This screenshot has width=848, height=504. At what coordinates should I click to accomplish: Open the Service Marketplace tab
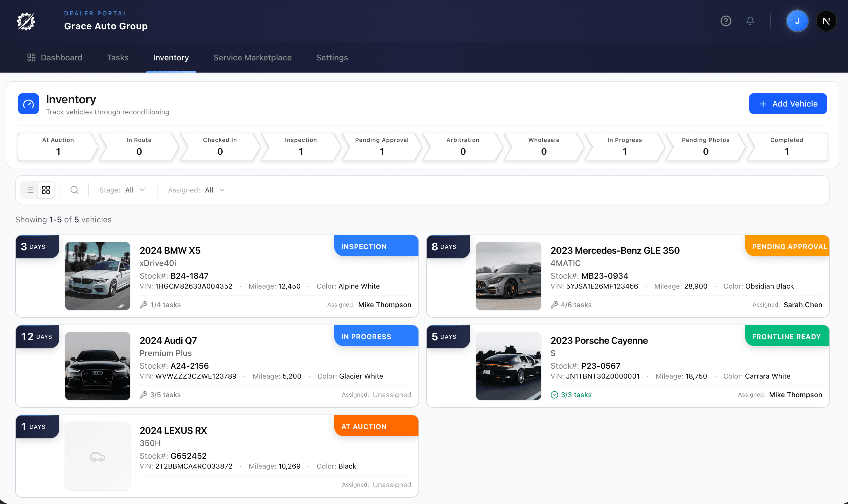[x=253, y=57]
